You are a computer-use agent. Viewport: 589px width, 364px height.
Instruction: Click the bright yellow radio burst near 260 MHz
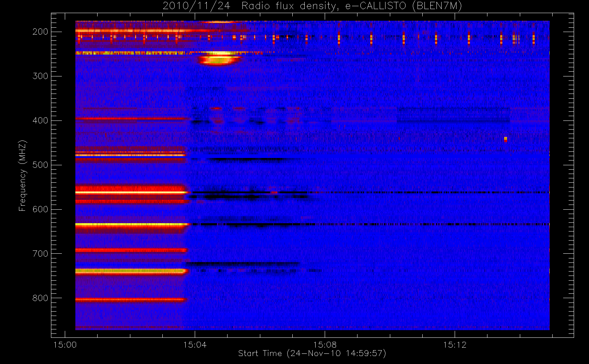(218, 59)
